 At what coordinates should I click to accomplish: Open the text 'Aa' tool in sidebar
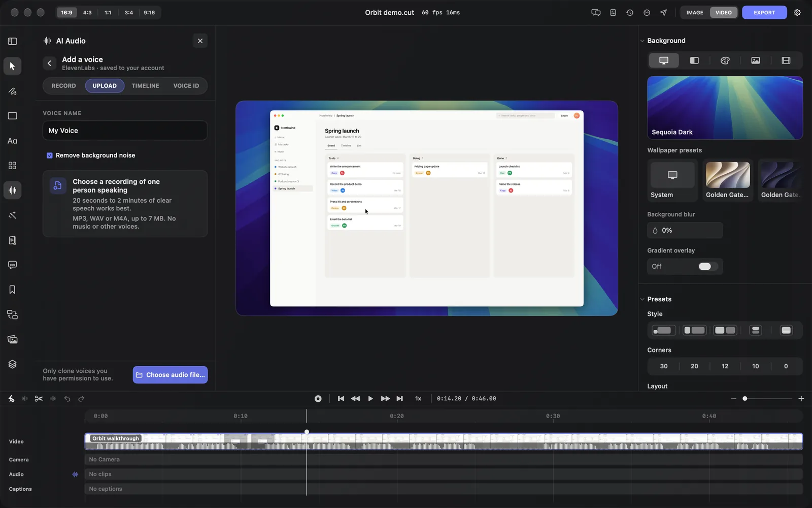[12, 141]
